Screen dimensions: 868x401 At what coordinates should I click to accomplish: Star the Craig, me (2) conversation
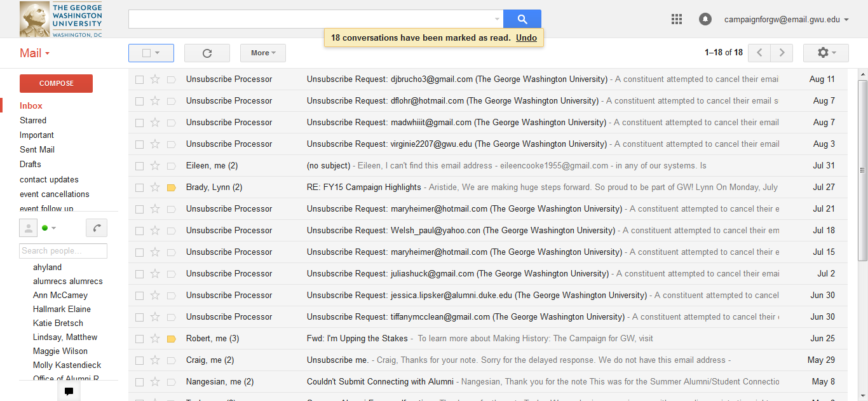point(155,360)
